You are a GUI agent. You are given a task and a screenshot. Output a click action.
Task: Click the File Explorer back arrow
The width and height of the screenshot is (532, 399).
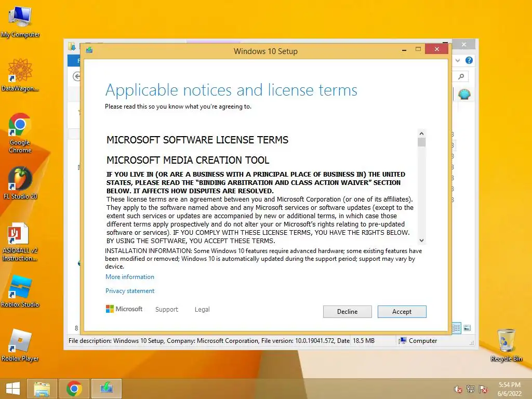pos(77,76)
